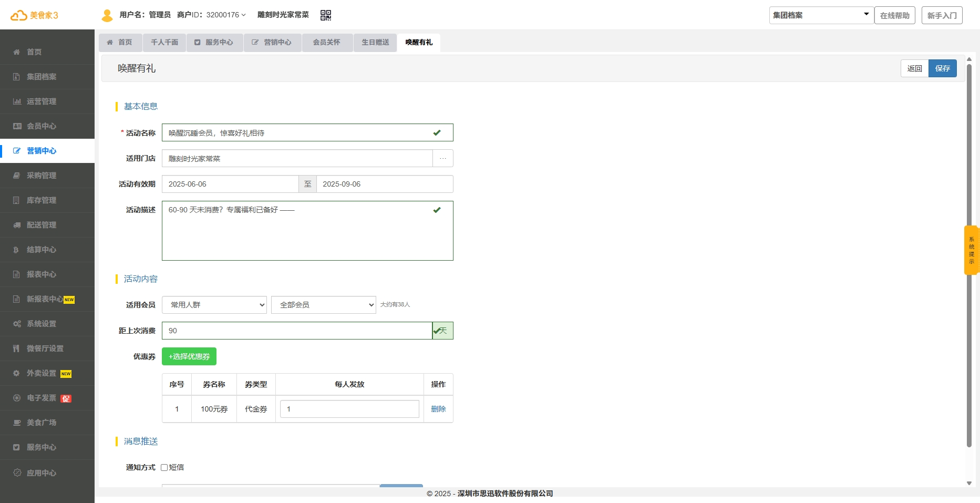Open the 集团档案 dropdown in header
The image size is (980, 503).
(821, 15)
